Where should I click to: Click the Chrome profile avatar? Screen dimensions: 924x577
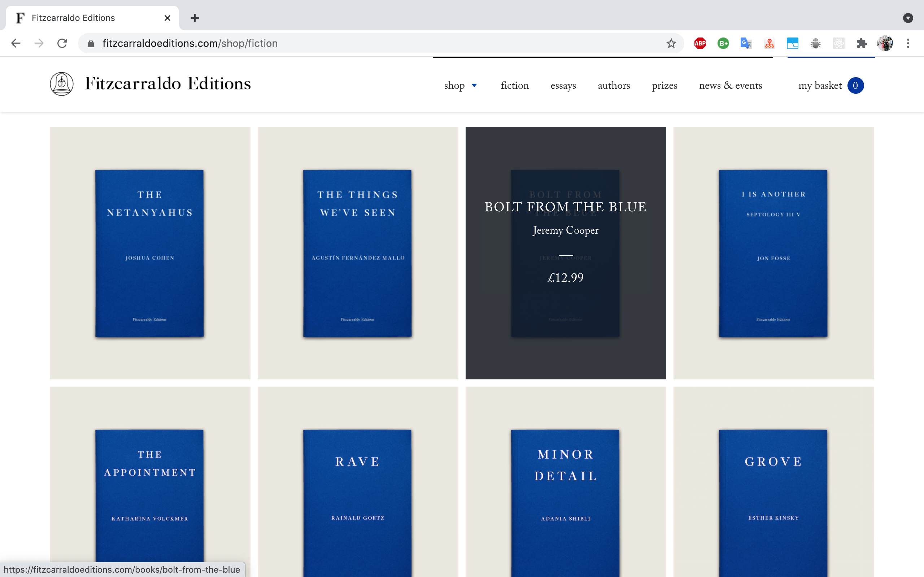point(885,43)
